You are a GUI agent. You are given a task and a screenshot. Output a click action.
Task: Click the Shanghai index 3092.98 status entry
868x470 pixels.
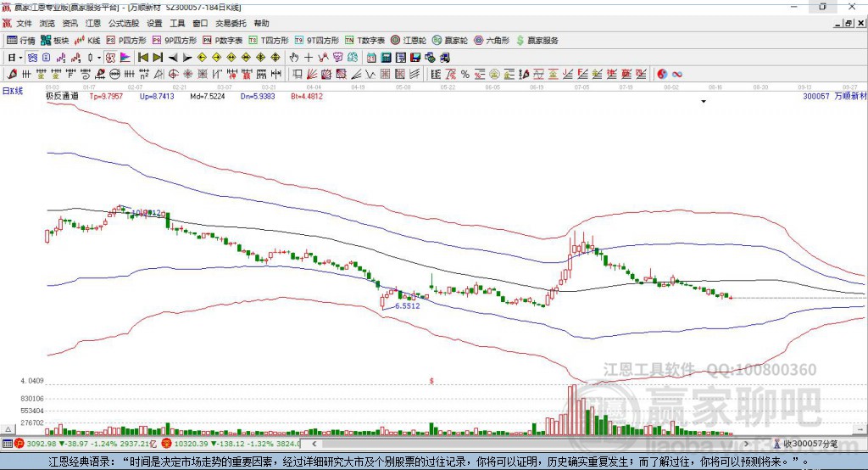pos(86,444)
